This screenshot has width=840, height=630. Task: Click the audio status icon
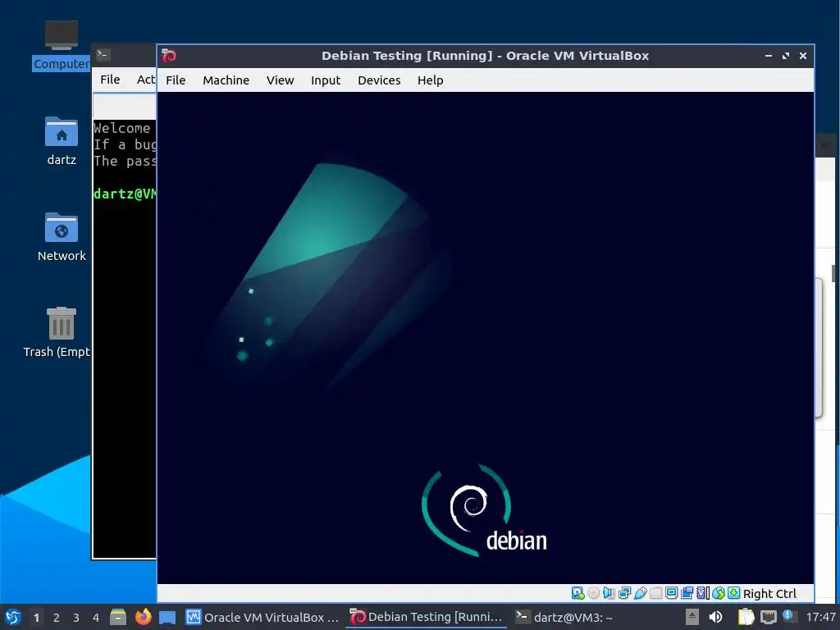609,593
